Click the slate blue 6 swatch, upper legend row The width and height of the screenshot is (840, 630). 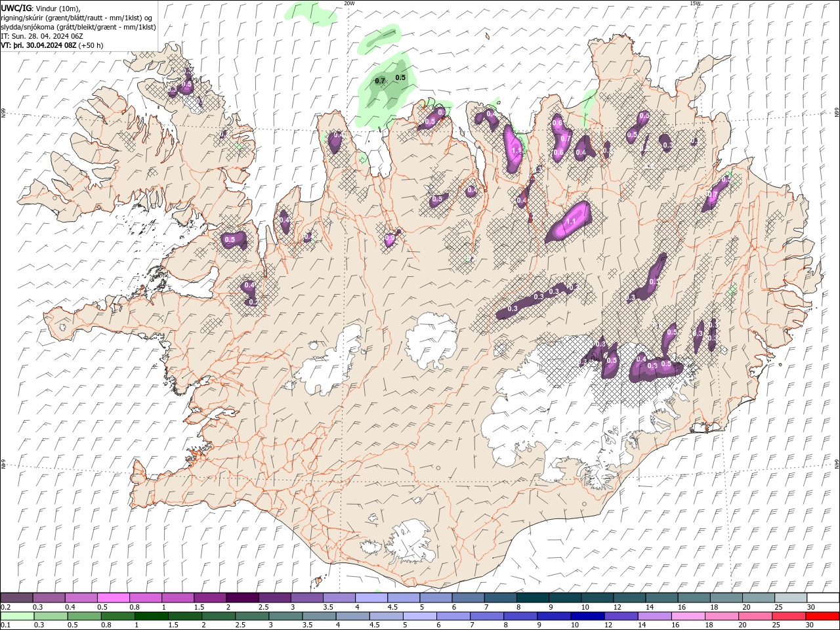coord(468,598)
